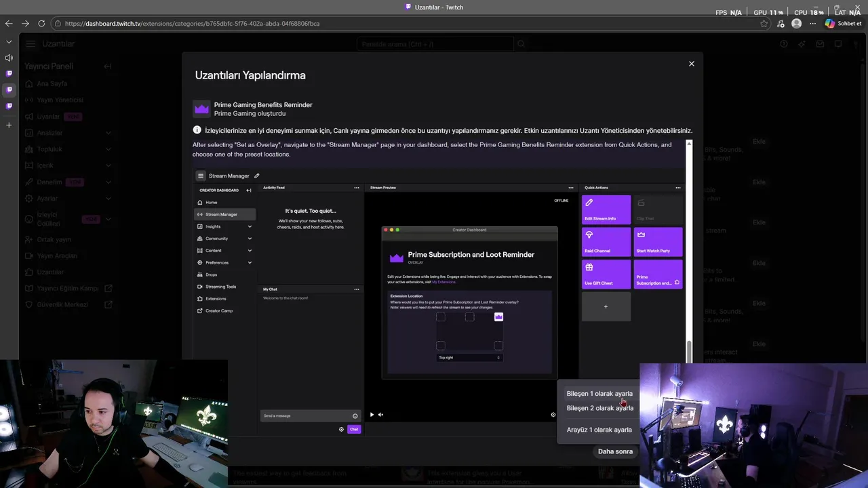Click the Uzantıları Yapılandırma heading
868x488 pixels.
[x=250, y=75]
